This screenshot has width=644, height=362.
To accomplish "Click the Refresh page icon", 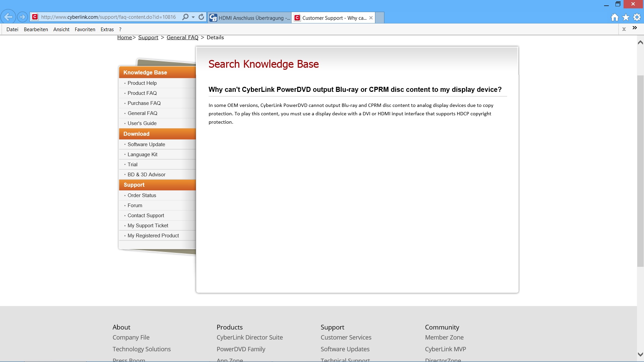I will coord(201,17).
